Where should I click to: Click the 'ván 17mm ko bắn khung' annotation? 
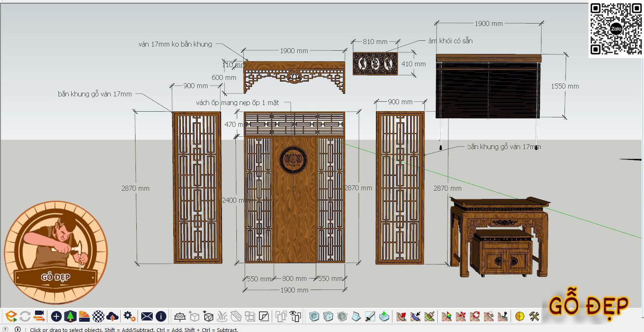click(175, 44)
